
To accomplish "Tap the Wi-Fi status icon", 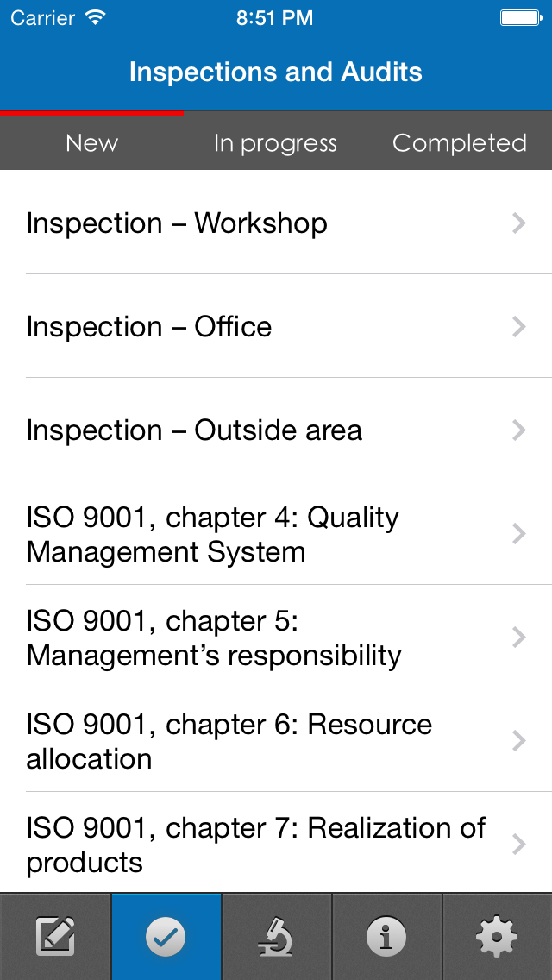I will tap(95, 17).
